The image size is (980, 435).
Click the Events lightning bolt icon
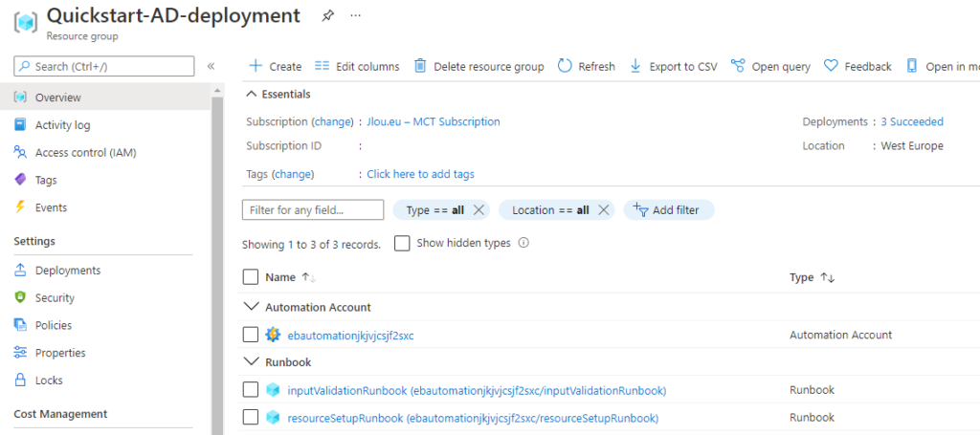point(21,207)
